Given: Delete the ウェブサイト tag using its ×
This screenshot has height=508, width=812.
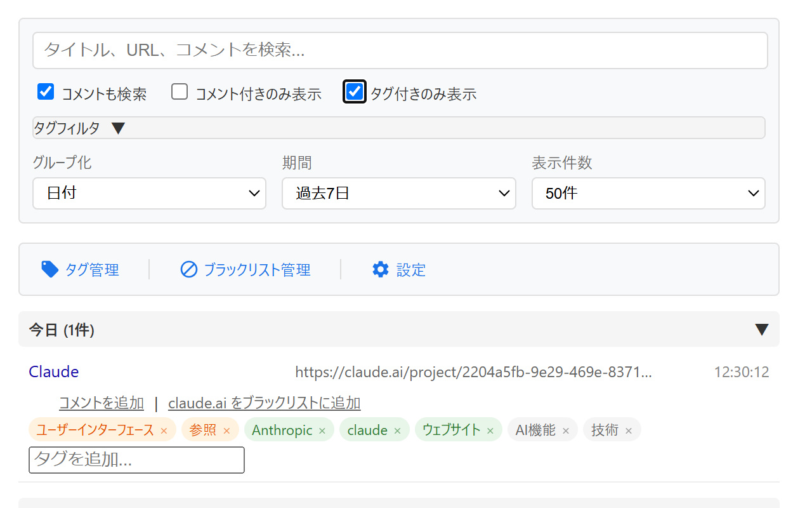Looking at the screenshot, I should tap(490, 431).
